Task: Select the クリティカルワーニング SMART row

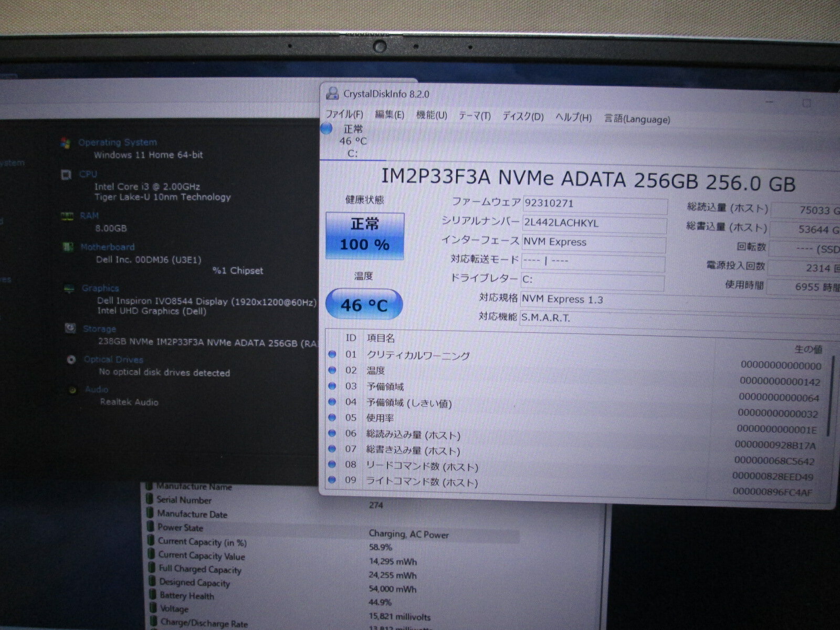Action: click(575, 360)
